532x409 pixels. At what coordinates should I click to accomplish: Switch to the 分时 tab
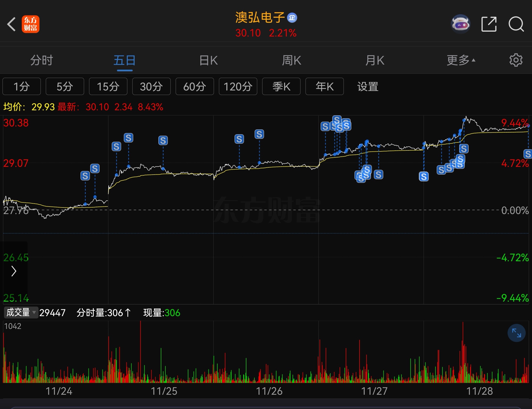[41, 60]
